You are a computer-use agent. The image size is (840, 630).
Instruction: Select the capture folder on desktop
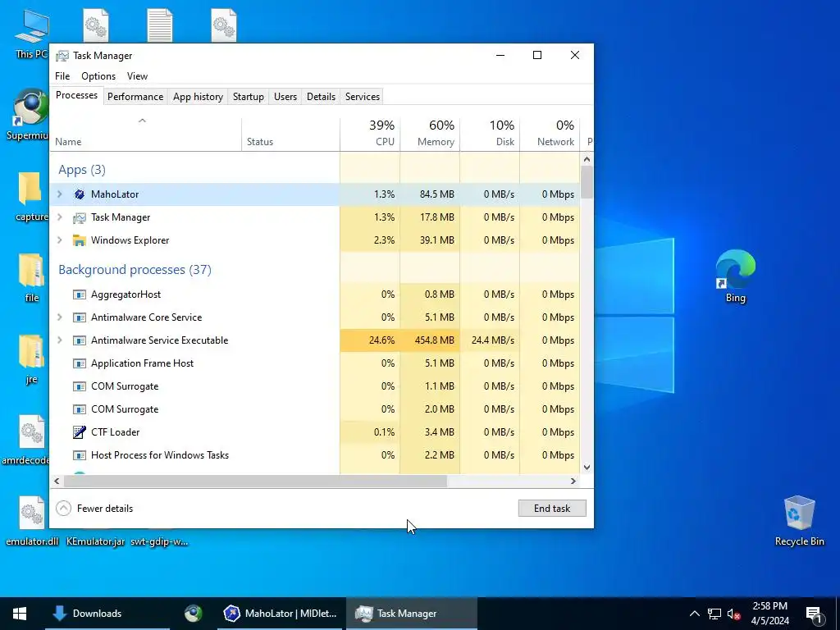click(31, 197)
